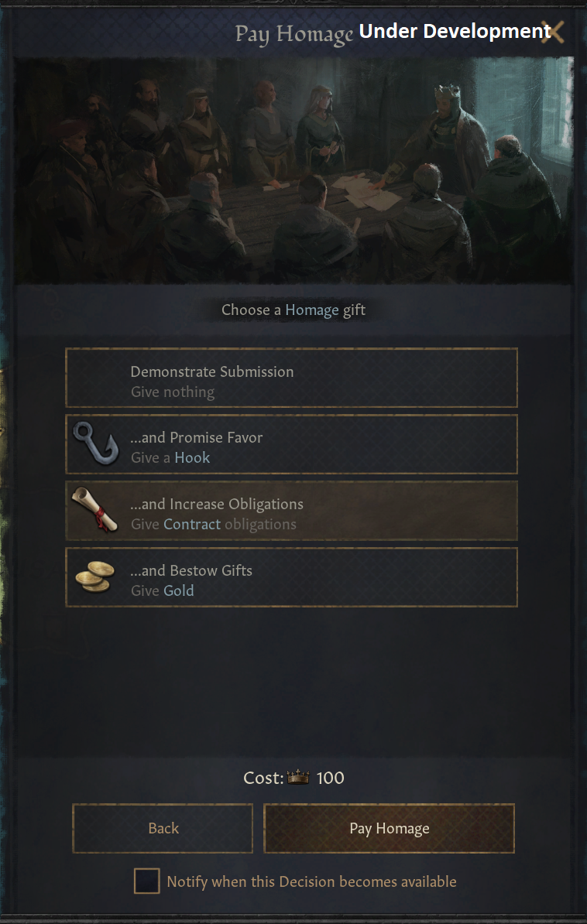Open the Homage link in the prompt

312,310
